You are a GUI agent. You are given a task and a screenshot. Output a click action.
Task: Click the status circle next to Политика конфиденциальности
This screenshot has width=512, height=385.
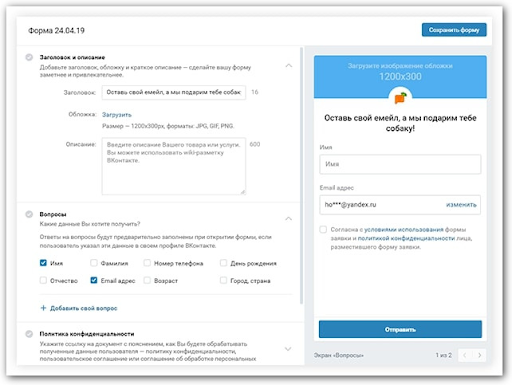[x=29, y=334]
